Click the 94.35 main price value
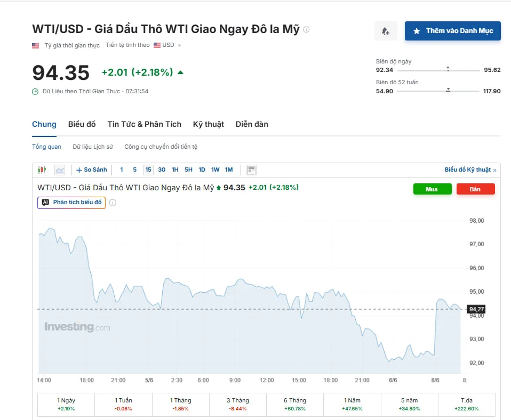This screenshot has height=420, width=511. pos(61,72)
